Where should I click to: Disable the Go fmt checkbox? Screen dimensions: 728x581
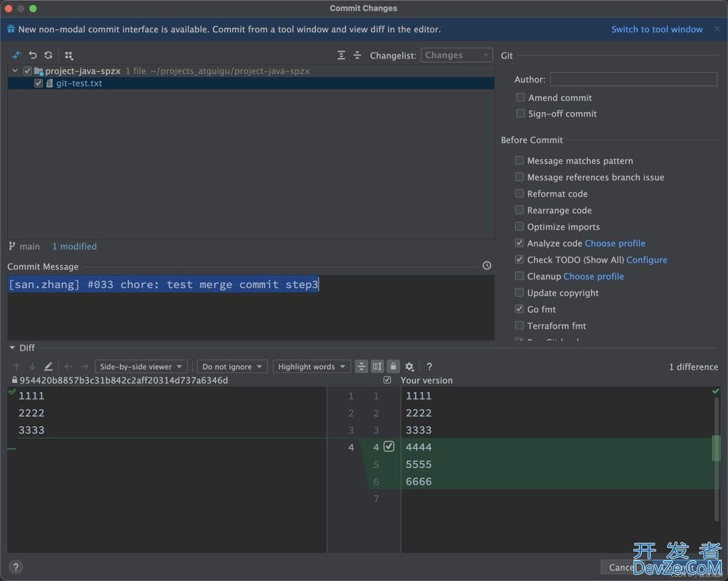point(519,309)
